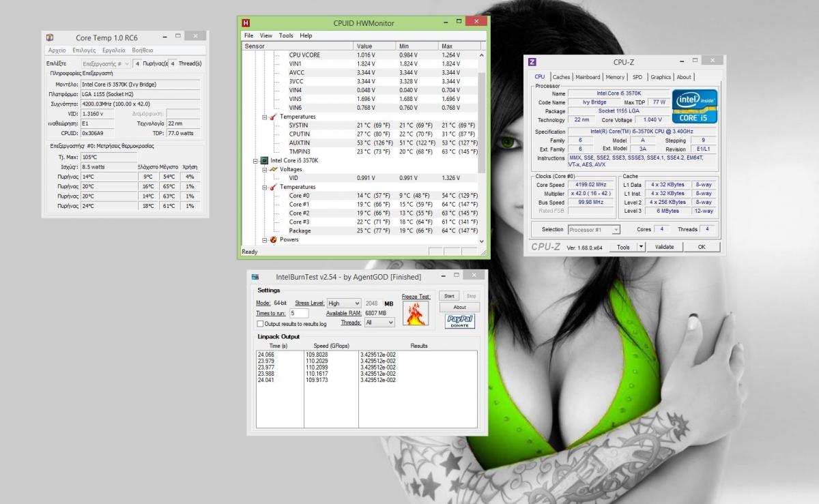Select the CPU tab in CPU-Z
The width and height of the screenshot is (819, 504).
pyautogui.click(x=539, y=76)
